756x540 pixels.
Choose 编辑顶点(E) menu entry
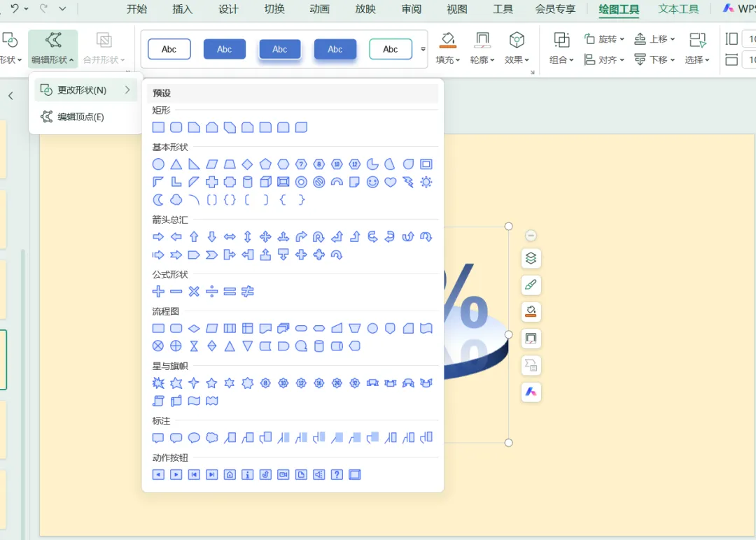pyautogui.click(x=85, y=117)
